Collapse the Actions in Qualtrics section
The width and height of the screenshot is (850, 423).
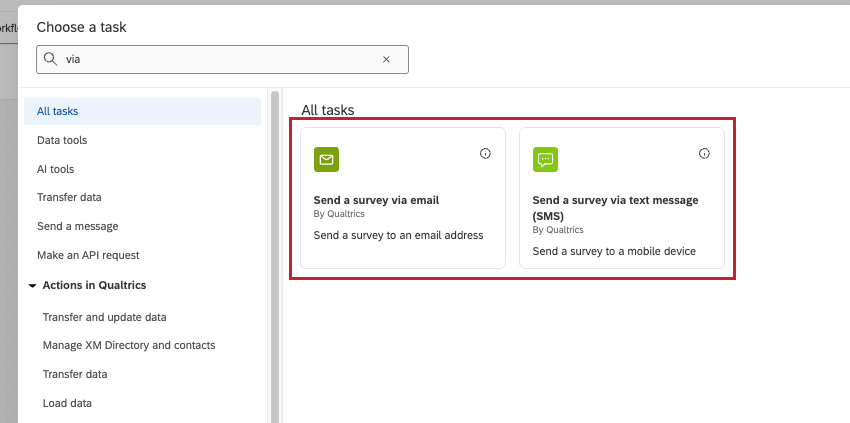click(33, 286)
